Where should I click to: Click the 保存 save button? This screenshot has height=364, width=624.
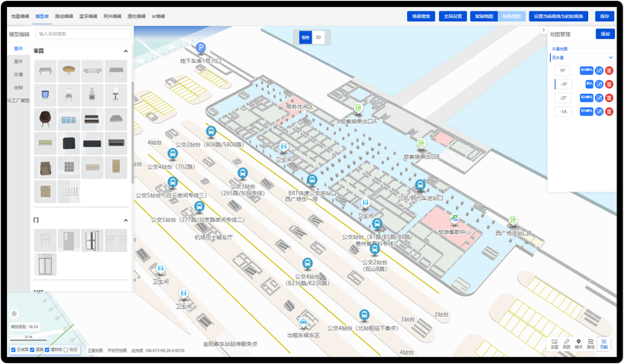pos(605,16)
